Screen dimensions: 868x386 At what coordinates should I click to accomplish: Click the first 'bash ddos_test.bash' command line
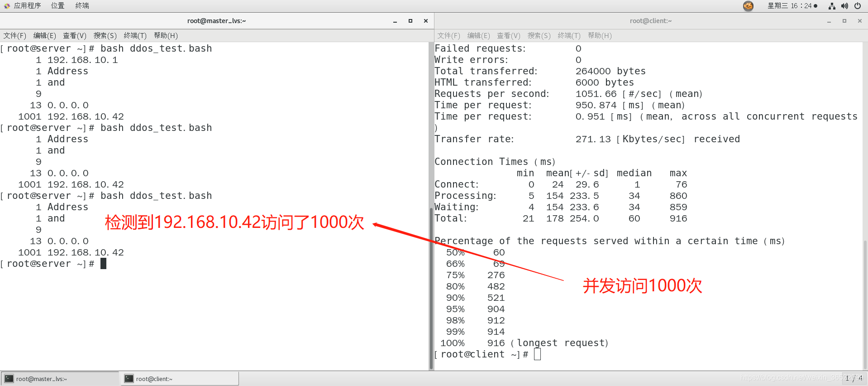tap(106, 48)
